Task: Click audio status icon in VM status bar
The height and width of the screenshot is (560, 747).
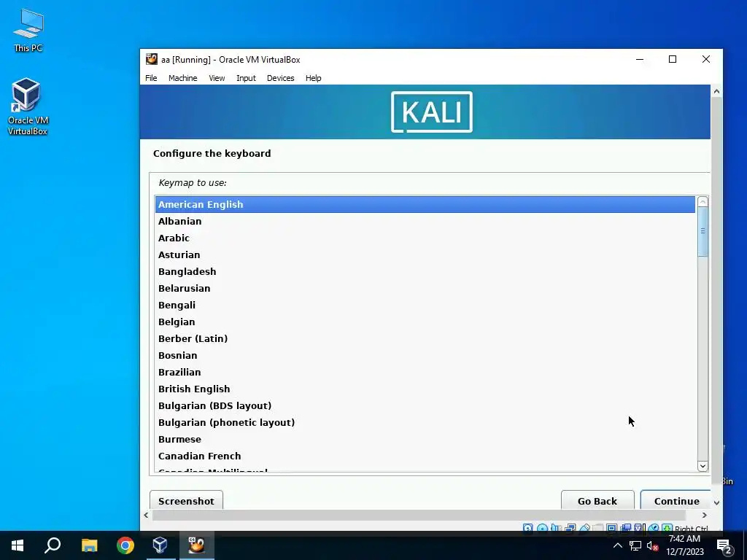Action: 555,528
